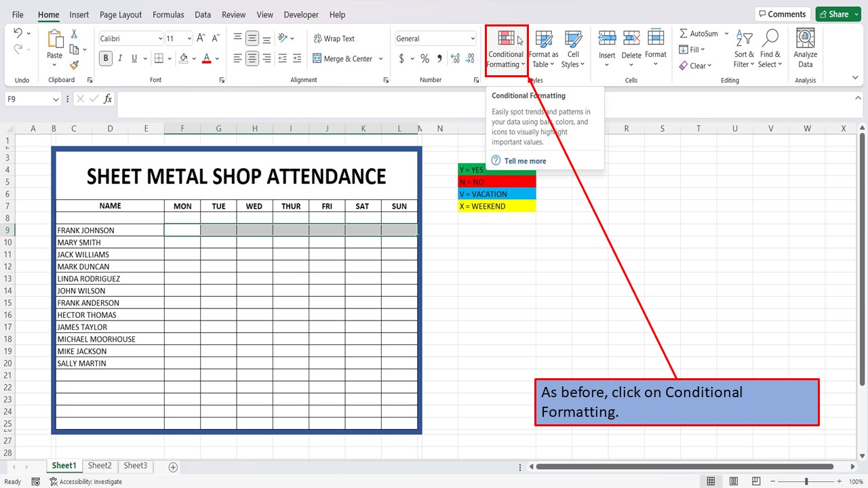Click the horizontal scrollbar thumb
The height and width of the screenshot is (488, 868).
coord(684,466)
